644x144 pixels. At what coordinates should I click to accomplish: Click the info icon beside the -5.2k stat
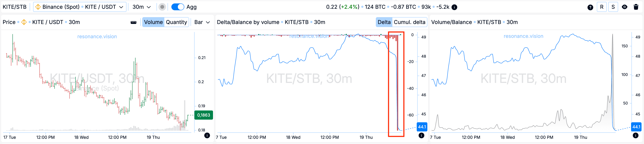tap(455, 7)
